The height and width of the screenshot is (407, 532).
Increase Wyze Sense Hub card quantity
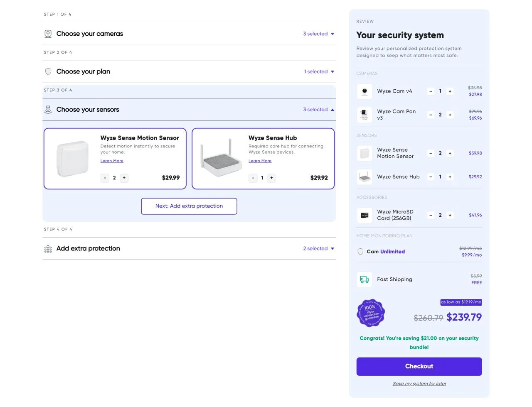[x=271, y=178]
